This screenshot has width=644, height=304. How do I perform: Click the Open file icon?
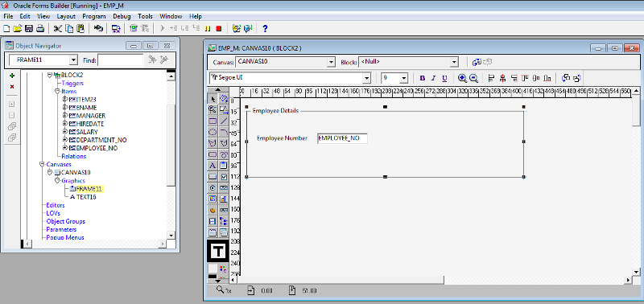[x=17, y=29]
